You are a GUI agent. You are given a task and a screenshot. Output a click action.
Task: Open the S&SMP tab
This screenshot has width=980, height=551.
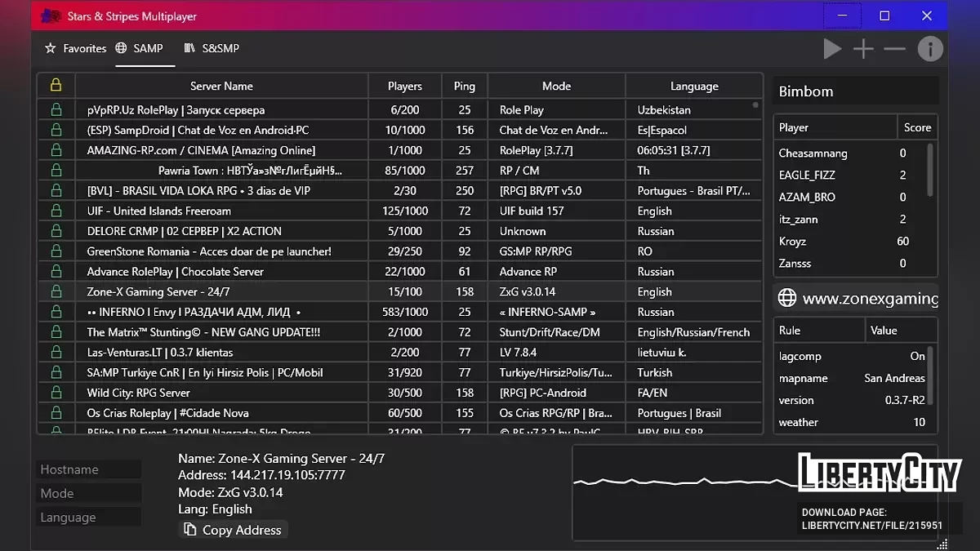[x=212, y=49]
